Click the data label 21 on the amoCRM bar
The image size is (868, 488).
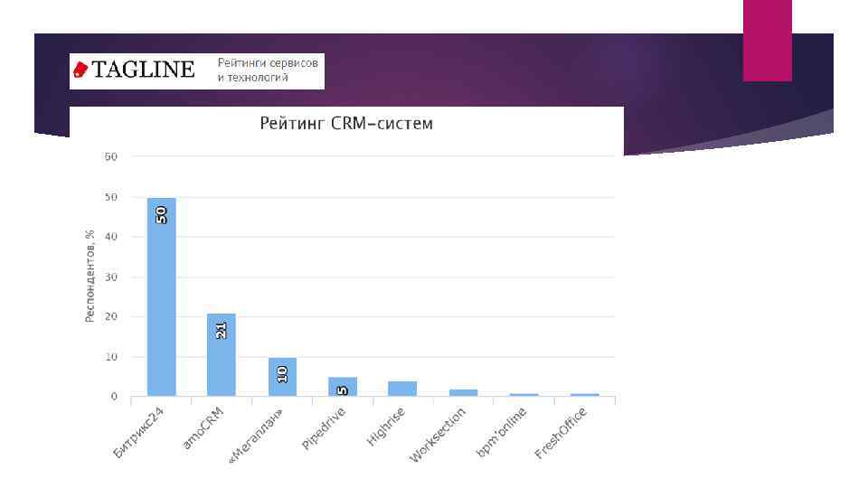[221, 331]
